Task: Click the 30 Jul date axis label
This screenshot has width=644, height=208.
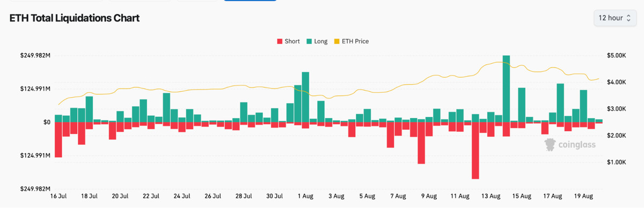Action: (x=274, y=196)
